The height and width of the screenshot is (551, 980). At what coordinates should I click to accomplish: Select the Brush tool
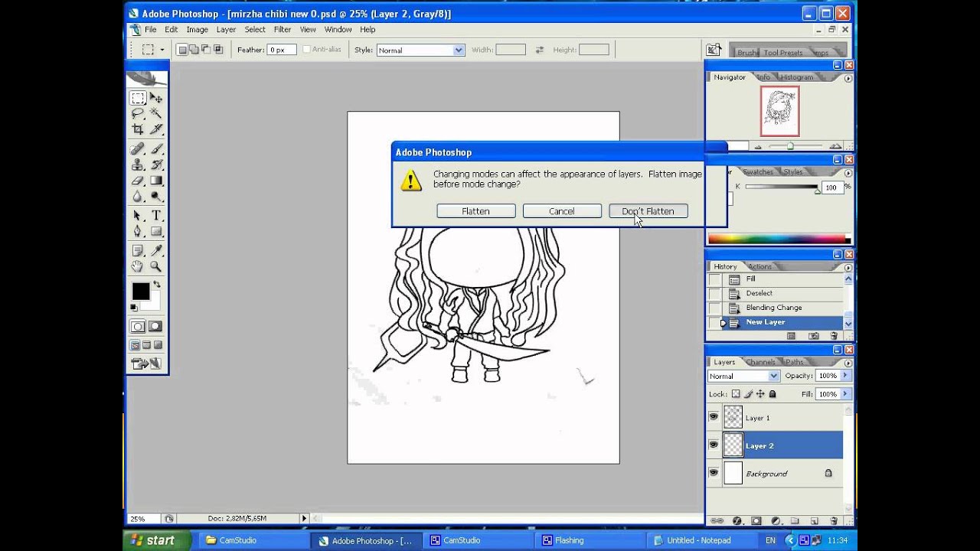[x=156, y=149]
